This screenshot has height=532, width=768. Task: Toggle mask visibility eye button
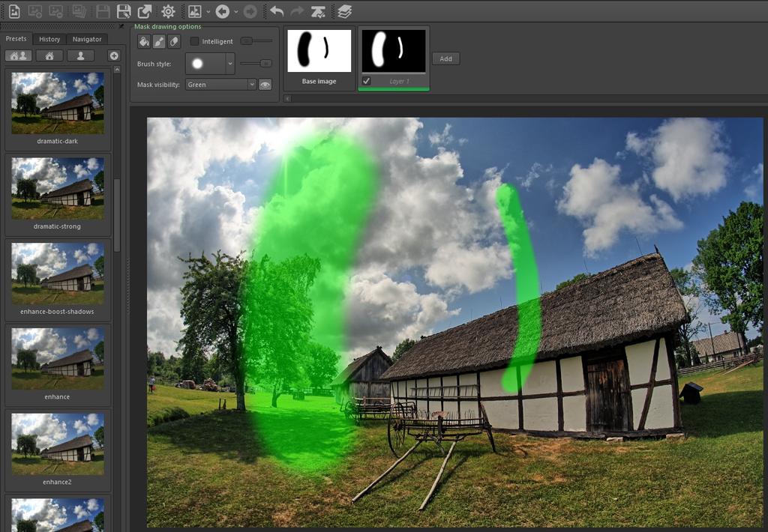265,85
